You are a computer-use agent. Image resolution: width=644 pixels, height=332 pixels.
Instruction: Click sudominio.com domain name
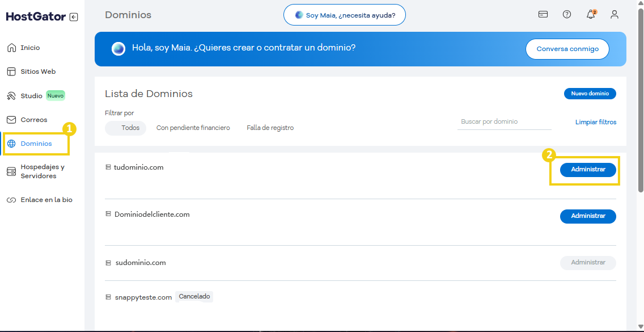click(x=141, y=262)
